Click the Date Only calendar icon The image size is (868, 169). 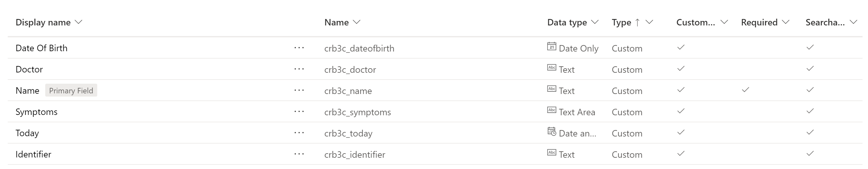click(552, 46)
